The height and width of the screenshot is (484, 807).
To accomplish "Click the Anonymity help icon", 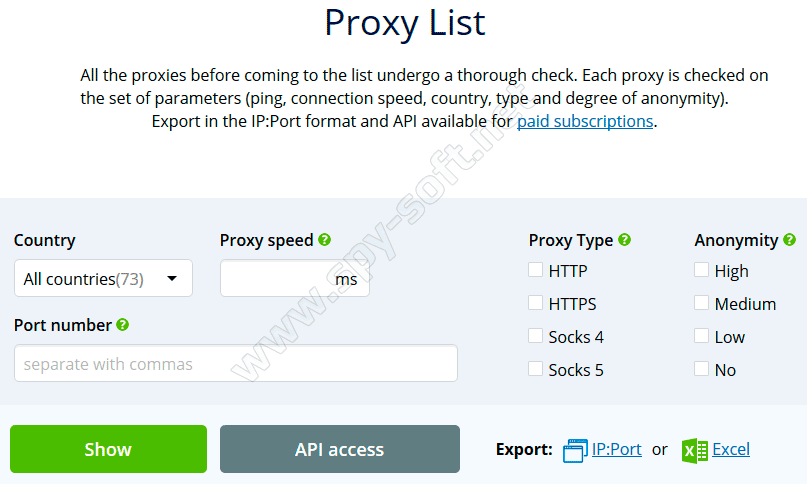I will [790, 240].
